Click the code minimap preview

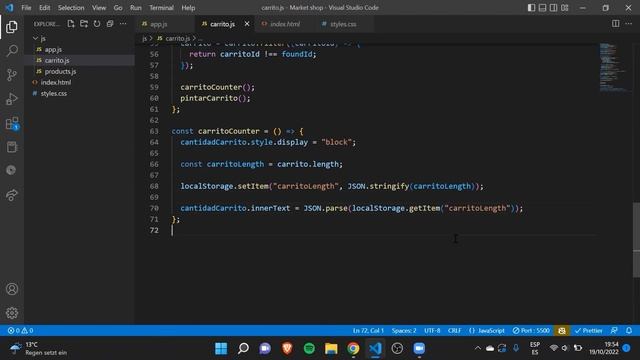click(613, 67)
